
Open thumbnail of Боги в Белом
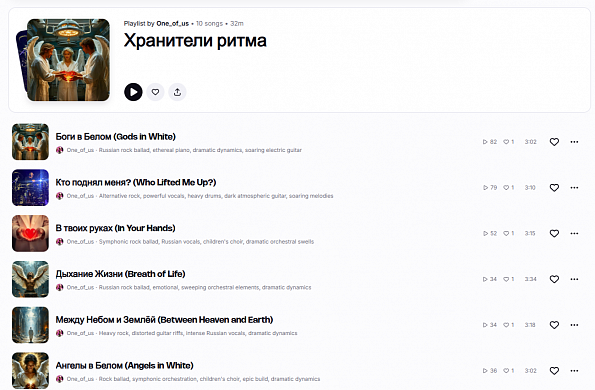(30, 142)
